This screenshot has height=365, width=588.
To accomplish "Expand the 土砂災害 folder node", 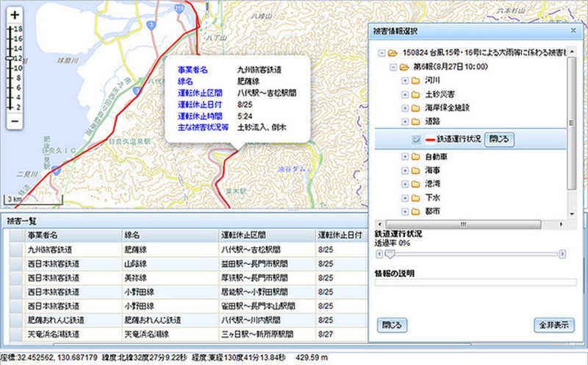I will click(405, 94).
